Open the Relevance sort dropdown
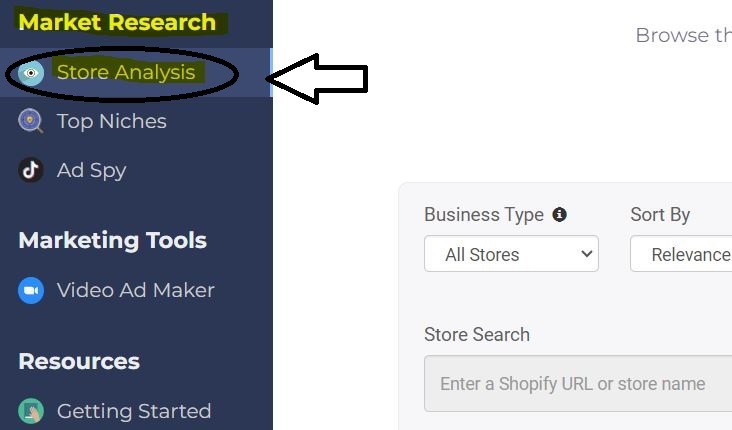Viewport: 732px width, 430px height. 681,254
